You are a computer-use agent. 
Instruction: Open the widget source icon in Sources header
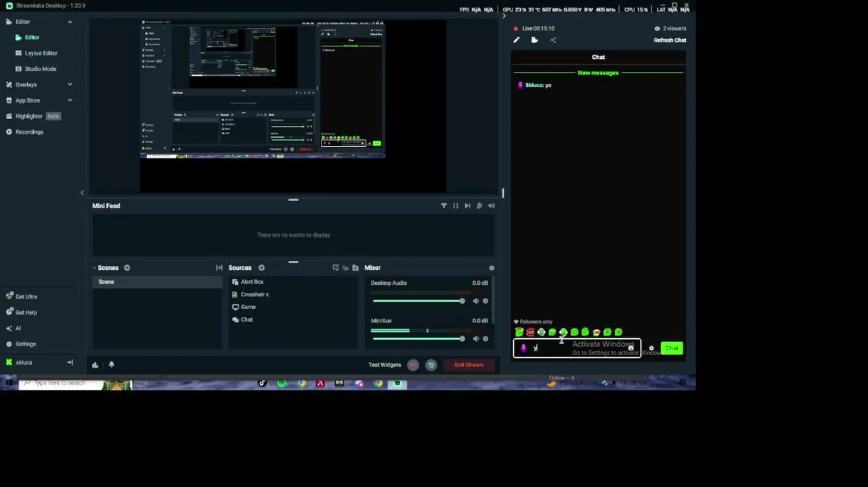click(x=336, y=268)
